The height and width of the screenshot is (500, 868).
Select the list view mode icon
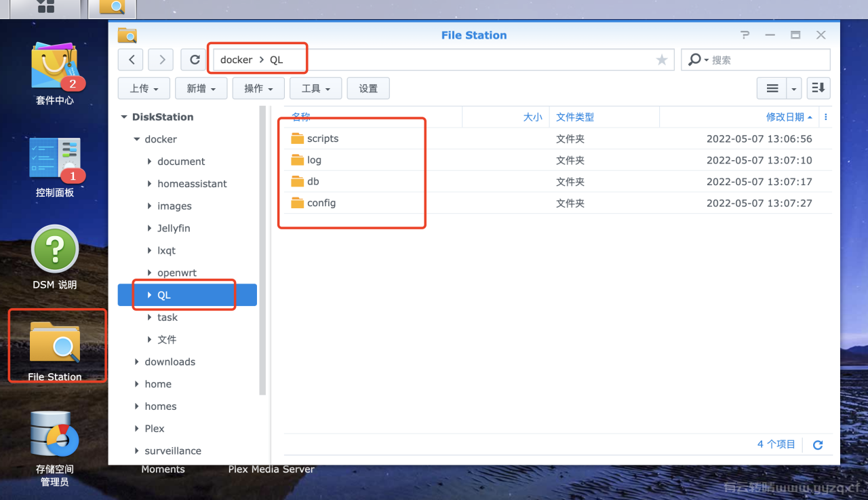773,88
